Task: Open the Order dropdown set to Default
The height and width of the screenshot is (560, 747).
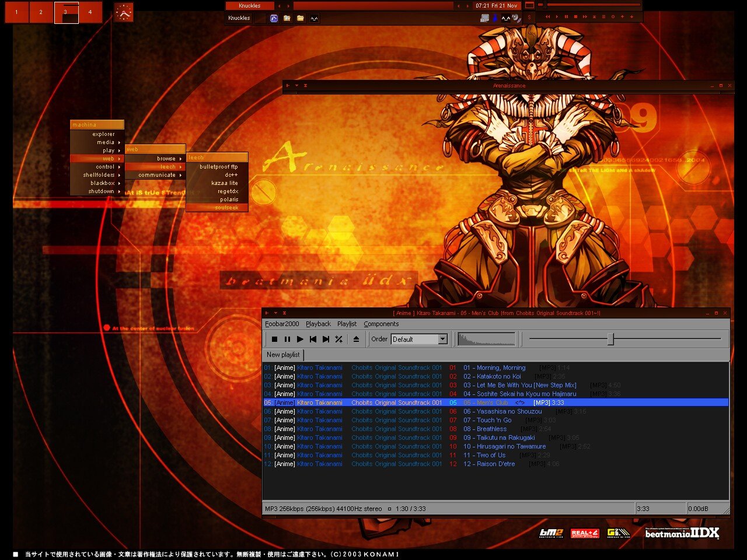Action: 419,339
